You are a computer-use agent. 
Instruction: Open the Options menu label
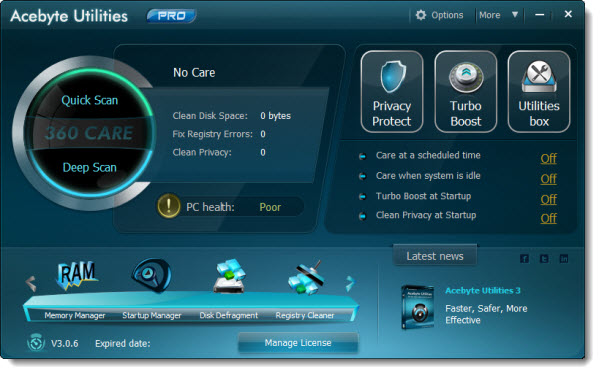click(447, 15)
